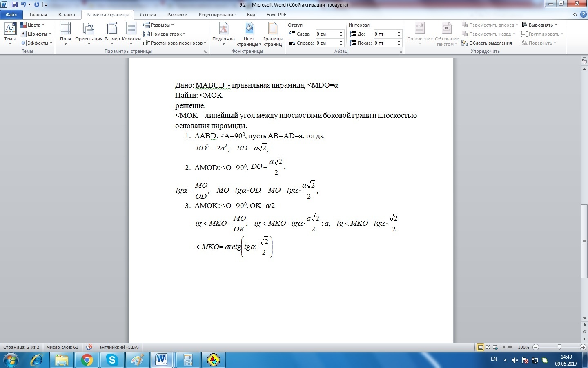This screenshot has width=588, height=368.
Task: Switch to the Рассылки tab
Action: click(177, 15)
